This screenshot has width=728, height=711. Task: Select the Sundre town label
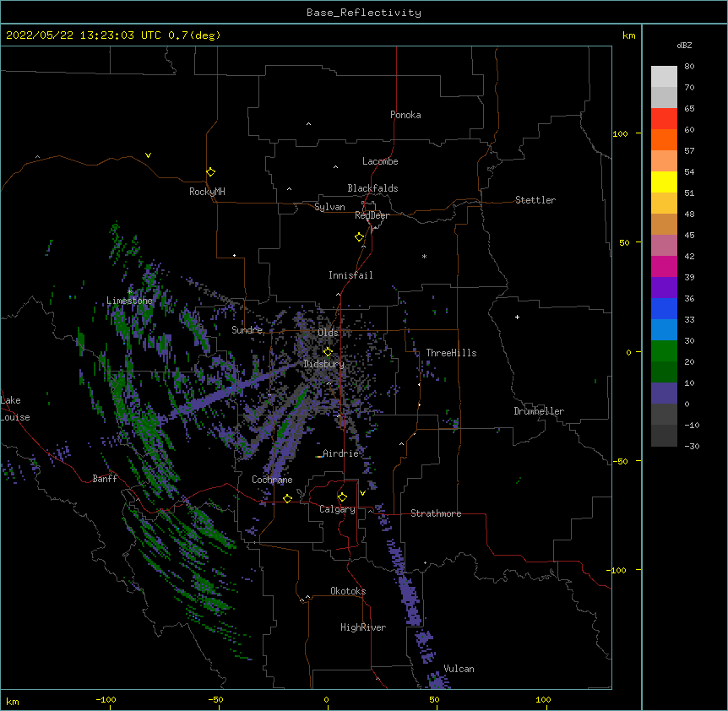(x=247, y=330)
